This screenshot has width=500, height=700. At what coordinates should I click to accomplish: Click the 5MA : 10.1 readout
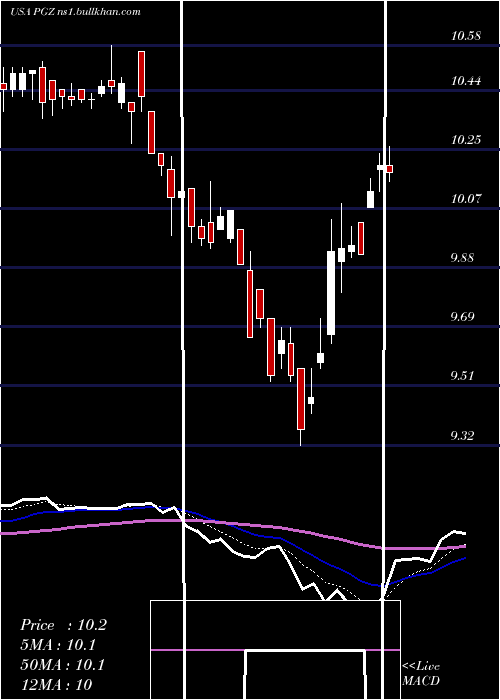58,645
